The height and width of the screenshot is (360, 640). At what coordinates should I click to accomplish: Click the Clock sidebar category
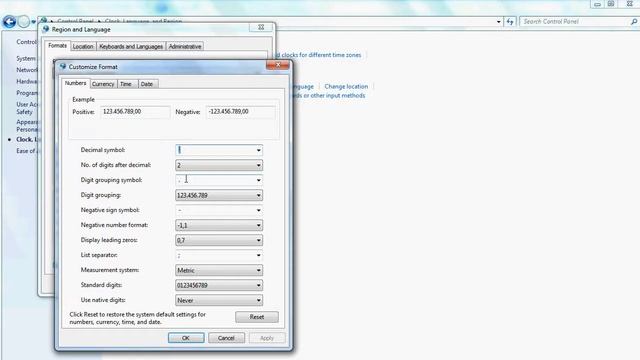pyautogui.click(x=27, y=140)
